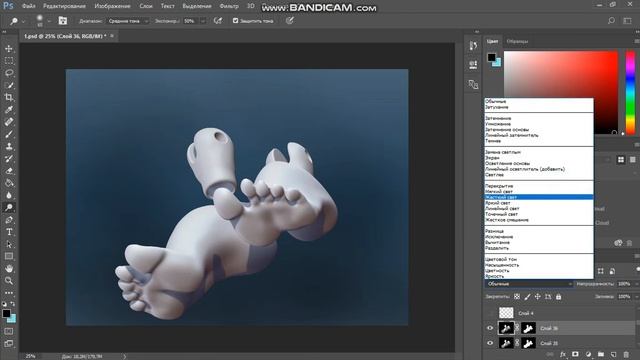Screen dimensions: 640x360
Task: Select the Rectangular Marquee tool
Action: pyautogui.click(x=9, y=61)
